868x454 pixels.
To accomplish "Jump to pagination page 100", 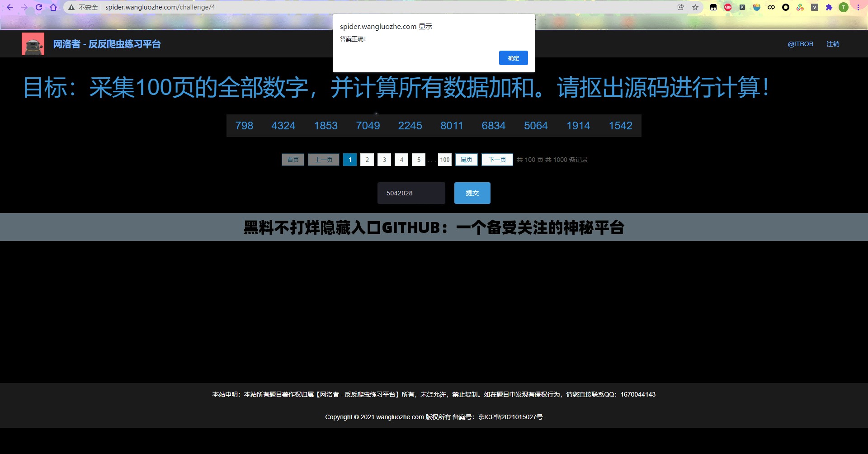I will coord(445,160).
